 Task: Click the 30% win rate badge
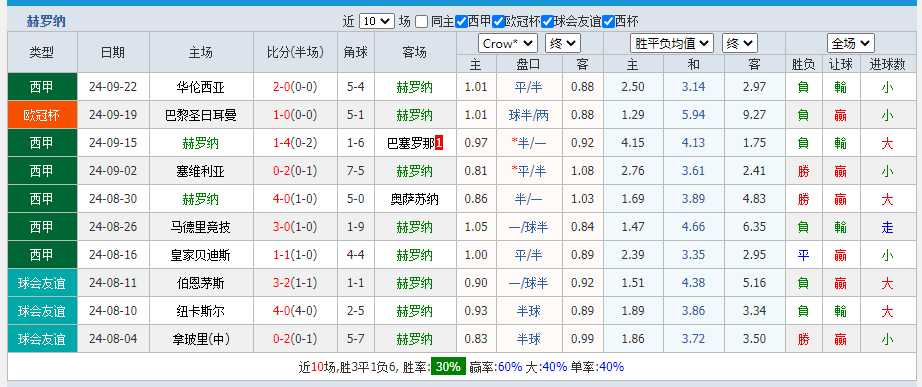[x=448, y=367]
